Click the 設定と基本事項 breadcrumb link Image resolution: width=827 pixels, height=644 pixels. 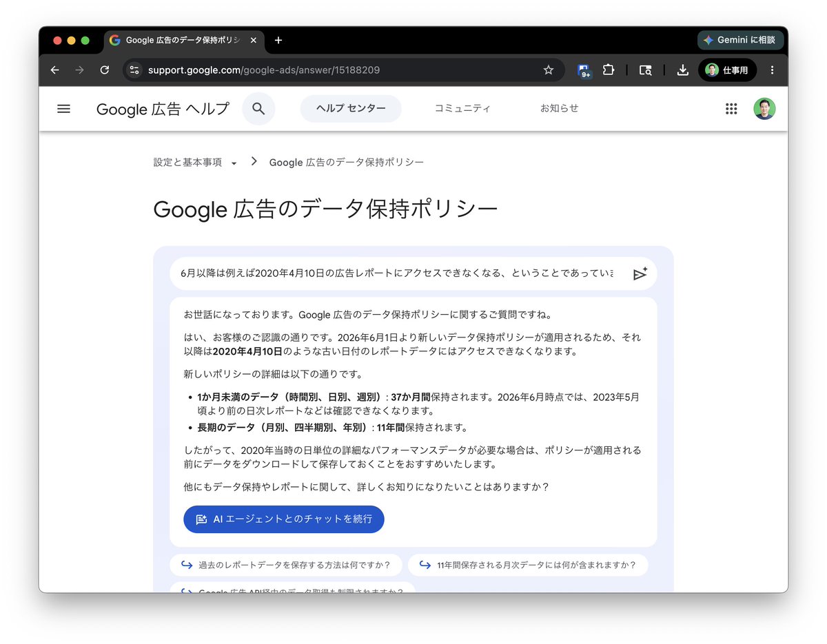187,163
